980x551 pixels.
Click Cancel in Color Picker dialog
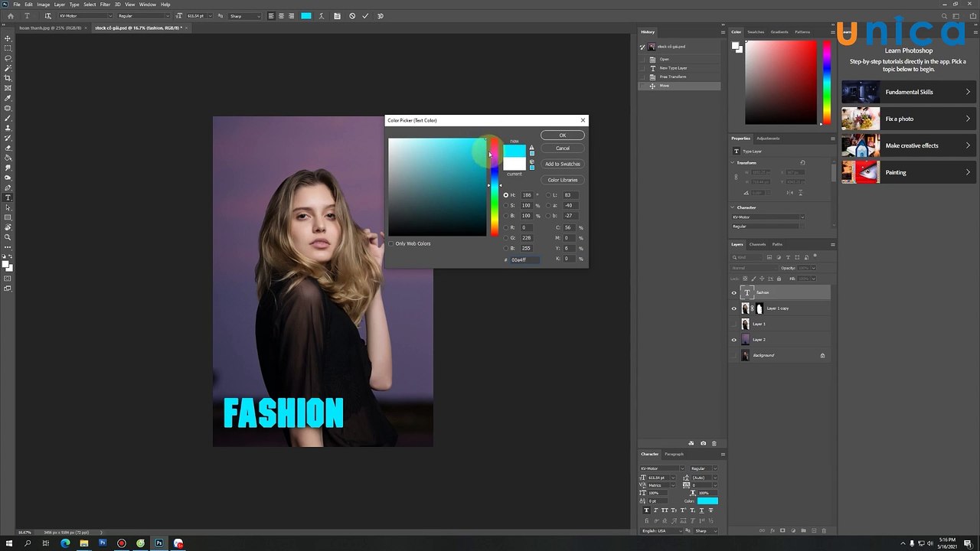pyautogui.click(x=562, y=148)
